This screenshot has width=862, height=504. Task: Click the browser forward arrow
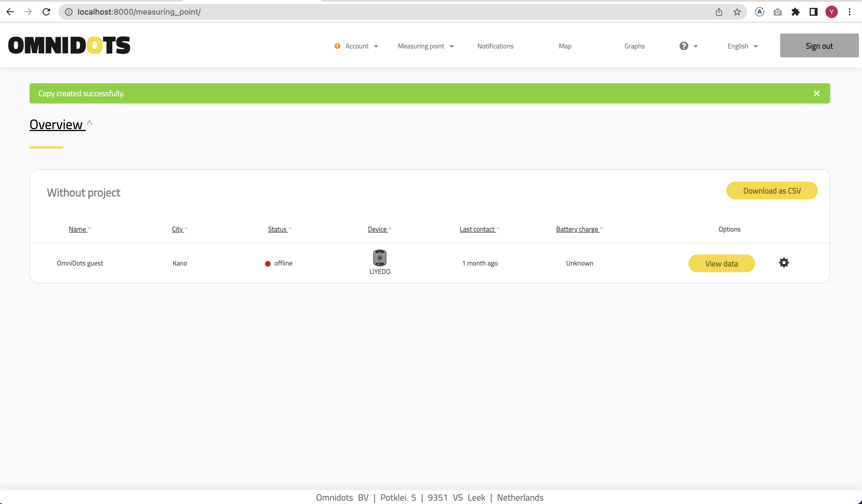pyautogui.click(x=28, y=12)
